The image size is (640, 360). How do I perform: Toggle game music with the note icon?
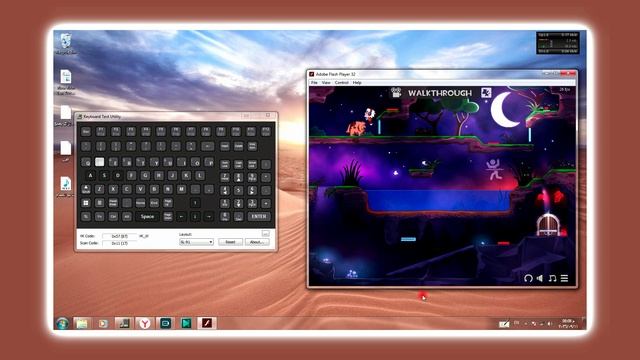552,278
